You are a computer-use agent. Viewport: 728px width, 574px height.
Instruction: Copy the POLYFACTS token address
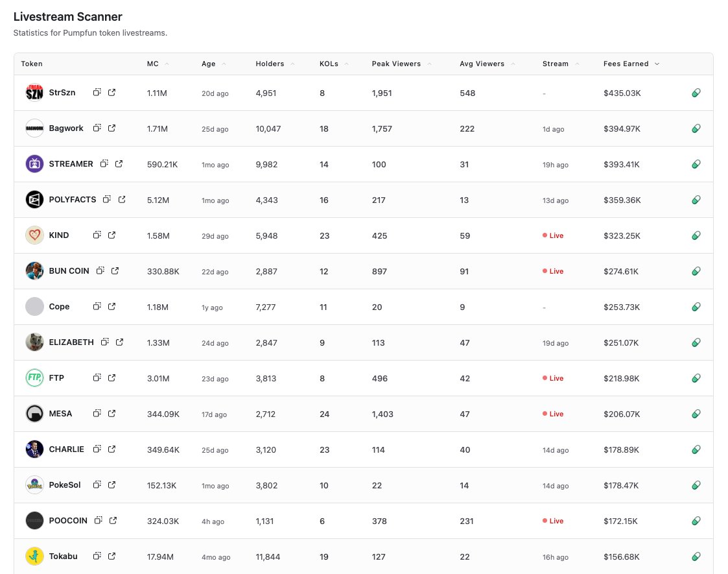tap(107, 200)
